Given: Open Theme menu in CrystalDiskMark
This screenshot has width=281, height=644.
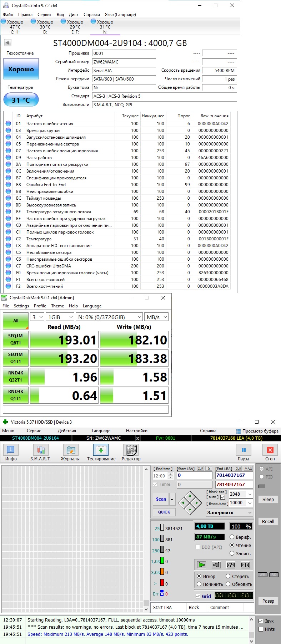Looking at the screenshot, I should pyautogui.click(x=57, y=306).
